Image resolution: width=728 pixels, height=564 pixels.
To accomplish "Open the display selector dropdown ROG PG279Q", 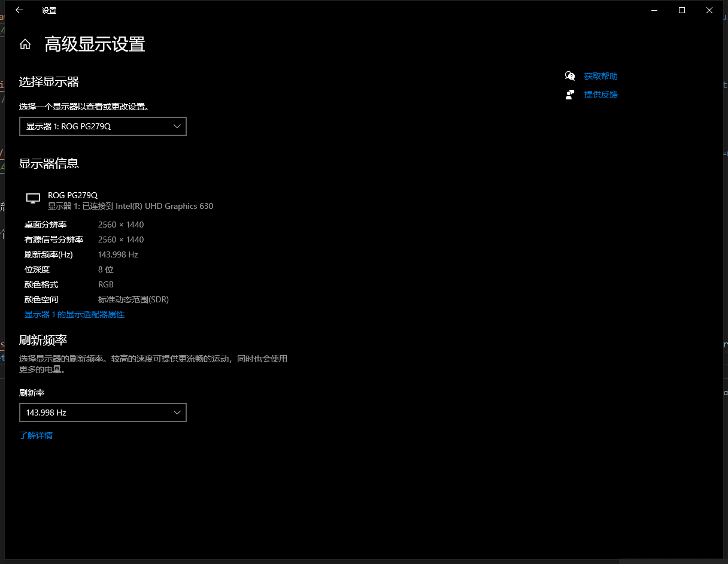I will (x=103, y=126).
